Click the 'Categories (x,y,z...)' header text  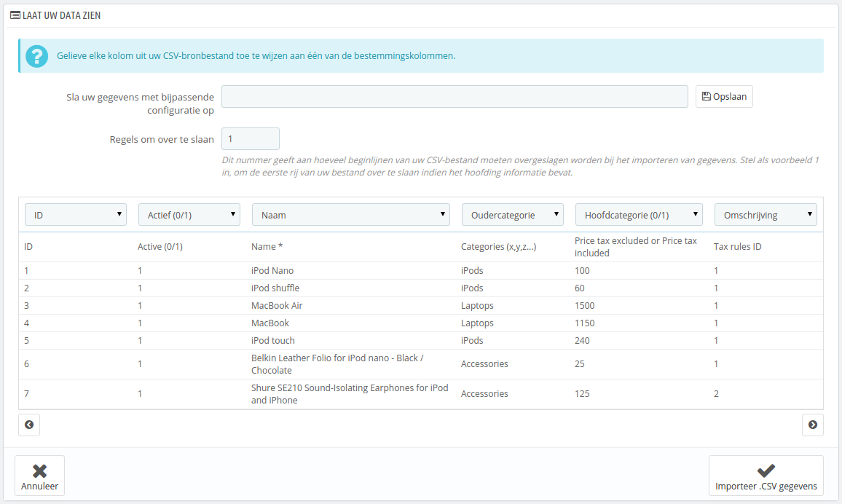click(498, 247)
